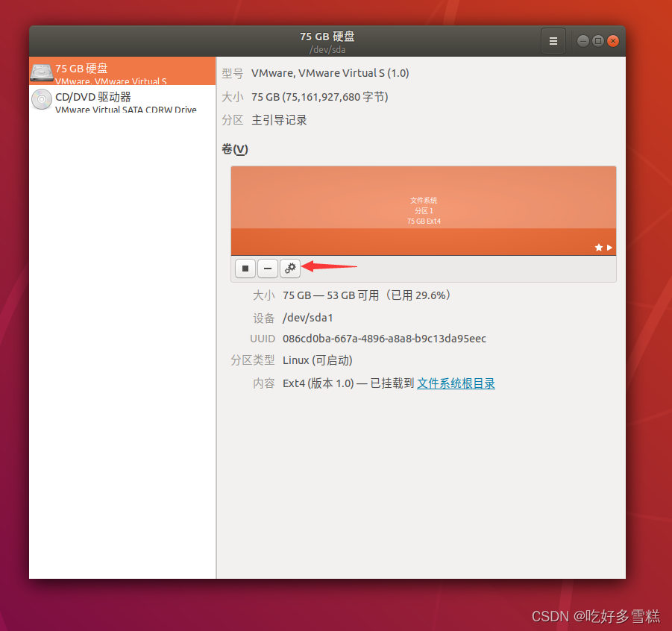Viewport: 672px width, 631px height.
Task: Select partition 1 in the volume map
Action: (424, 210)
